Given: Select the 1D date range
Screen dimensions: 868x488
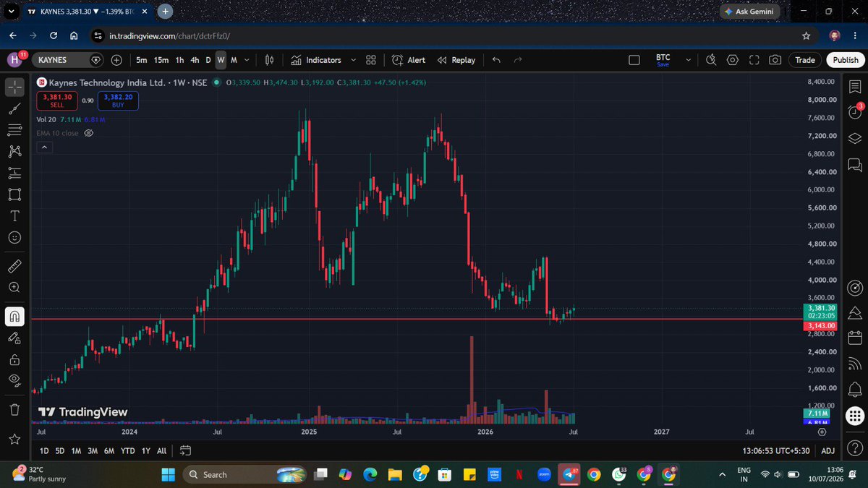Looking at the screenshot, I should (44, 451).
